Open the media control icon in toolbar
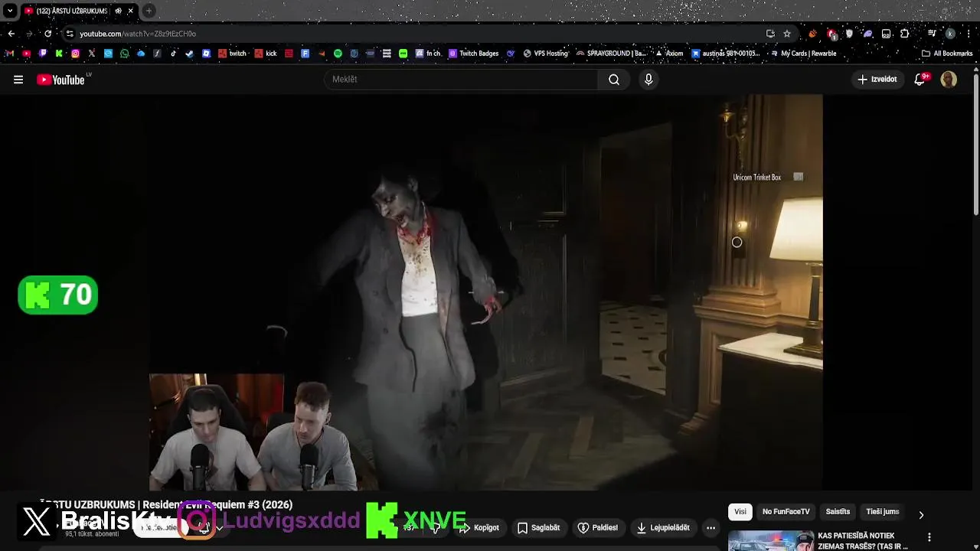The width and height of the screenshot is (980, 551). click(932, 34)
